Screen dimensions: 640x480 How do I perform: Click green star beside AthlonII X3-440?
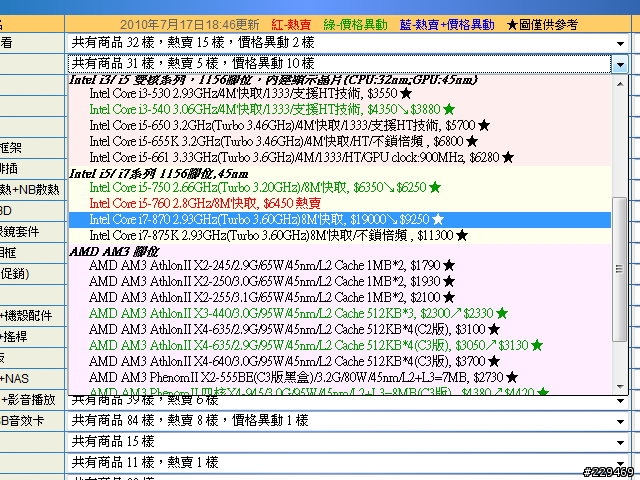pyautogui.click(x=502, y=313)
